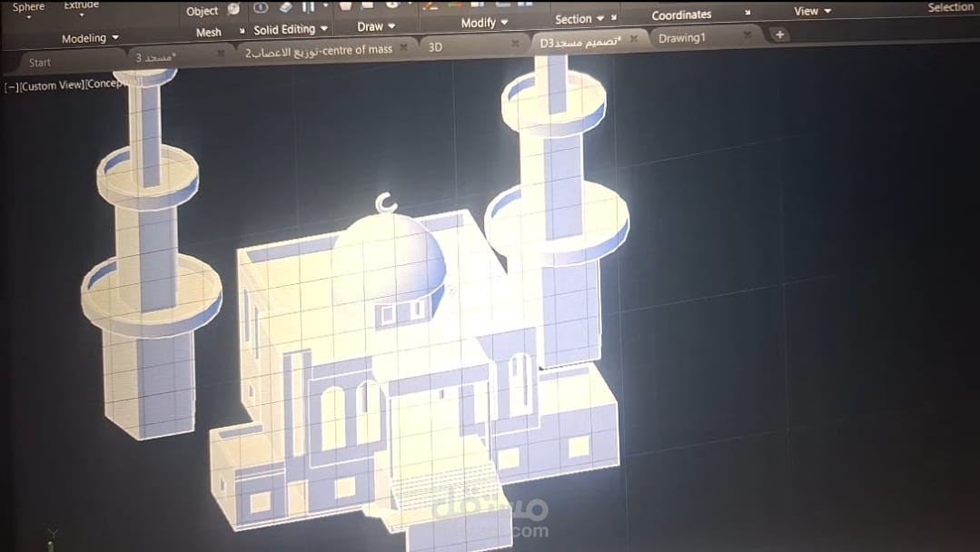The image size is (980, 552).
Task: Close the D3 تصميم مسجد tab
Action: tap(634, 39)
